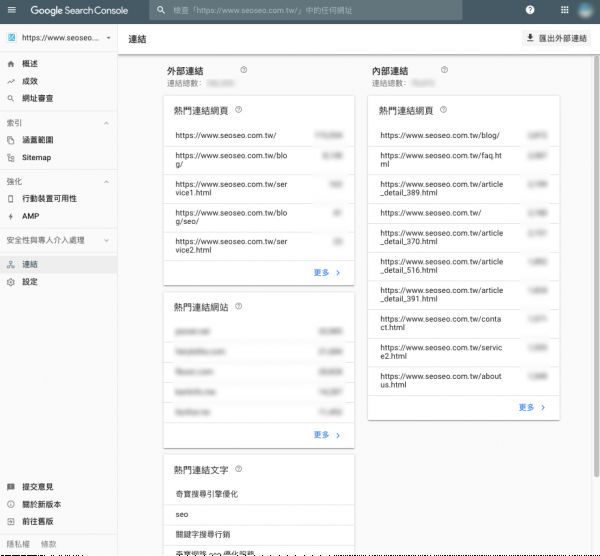Collapse the 索引 sidebar section
The width and height of the screenshot is (600, 556).
[x=106, y=123]
